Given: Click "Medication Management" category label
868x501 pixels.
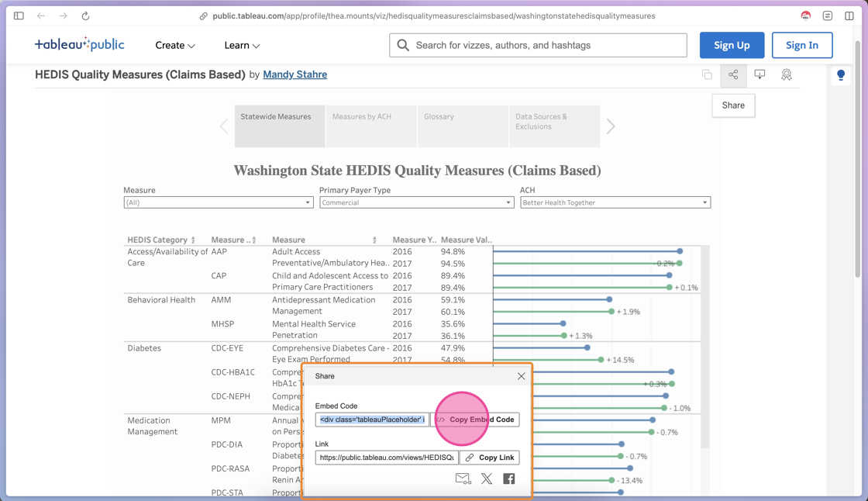Looking at the screenshot, I should (x=152, y=427).
